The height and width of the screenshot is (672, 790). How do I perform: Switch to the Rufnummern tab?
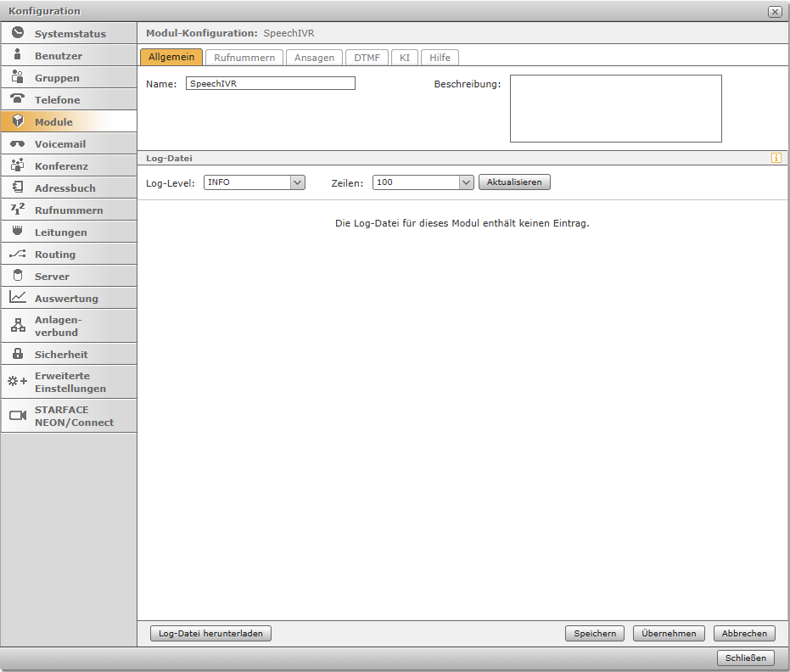pyautogui.click(x=244, y=58)
